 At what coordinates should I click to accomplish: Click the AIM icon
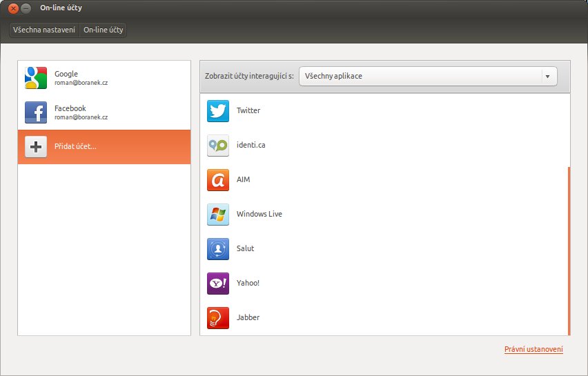(x=218, y=180)
